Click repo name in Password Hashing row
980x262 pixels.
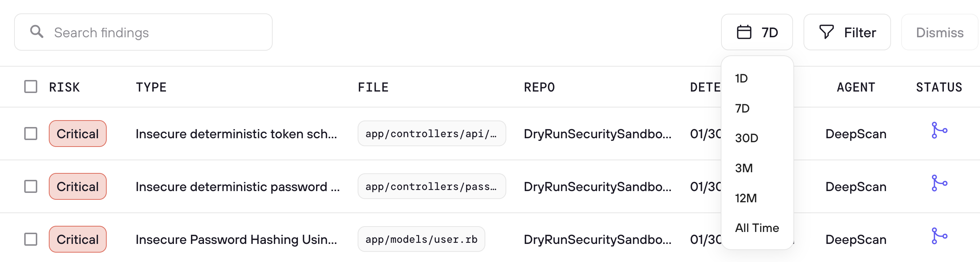pyautogui.click(x=598, y=240)
